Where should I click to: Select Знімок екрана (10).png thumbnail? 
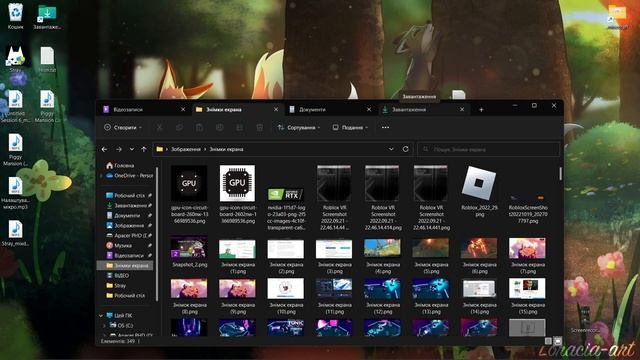(x=286, y=296)
